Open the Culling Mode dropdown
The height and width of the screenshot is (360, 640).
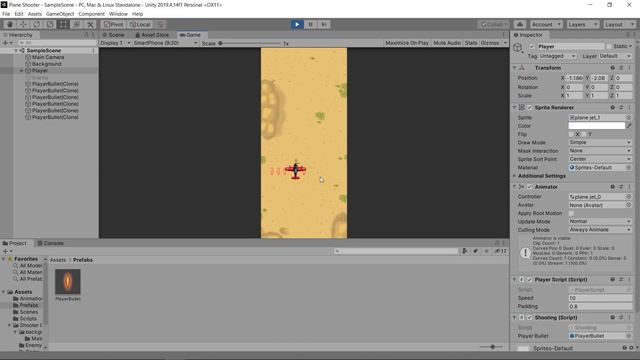pos(600,230)
